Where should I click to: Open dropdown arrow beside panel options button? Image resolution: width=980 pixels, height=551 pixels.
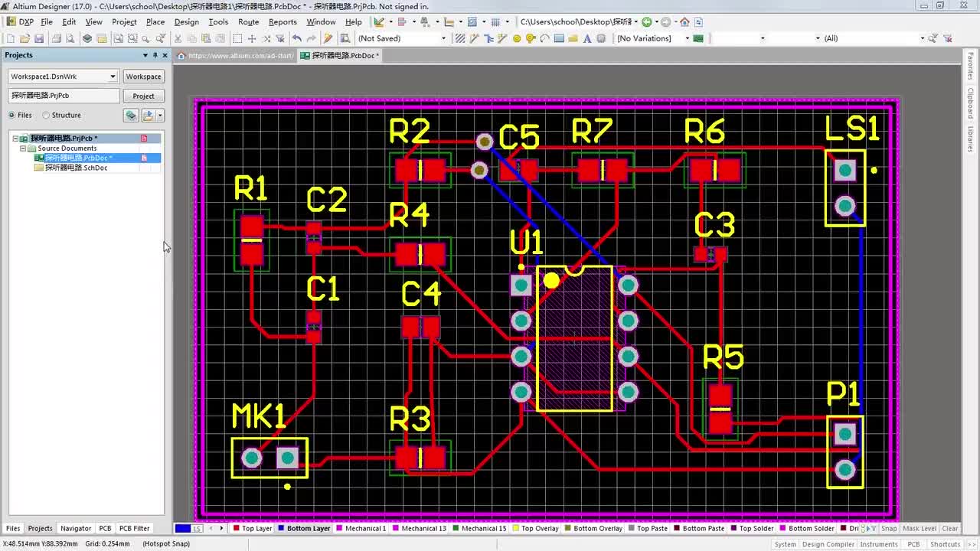160,116
